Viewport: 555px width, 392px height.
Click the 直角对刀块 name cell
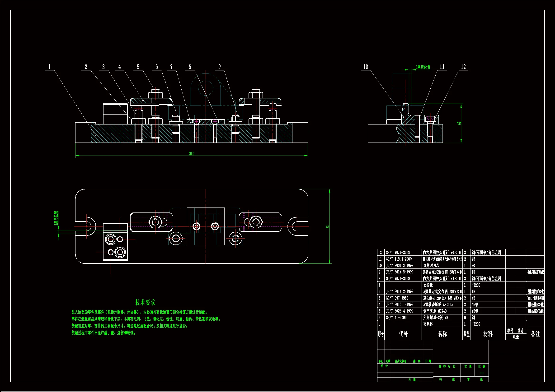431,265
